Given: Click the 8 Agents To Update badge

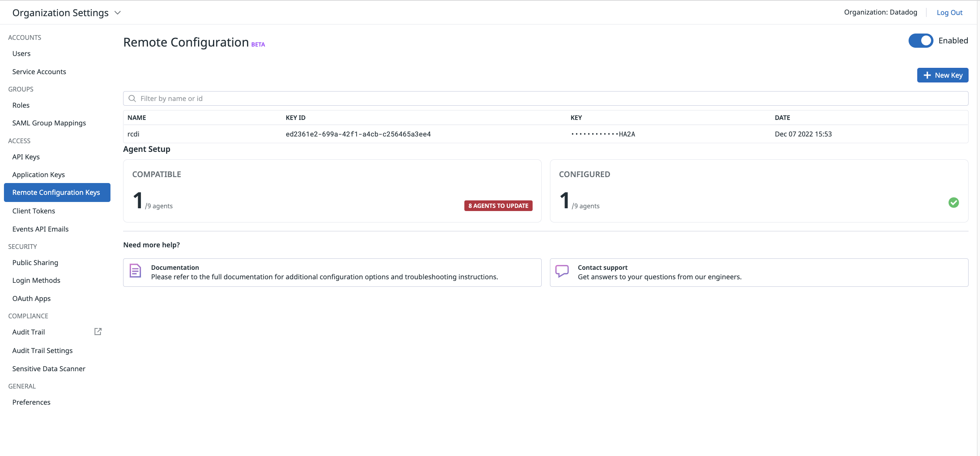Looking at the screenshot, I should 498,206.
